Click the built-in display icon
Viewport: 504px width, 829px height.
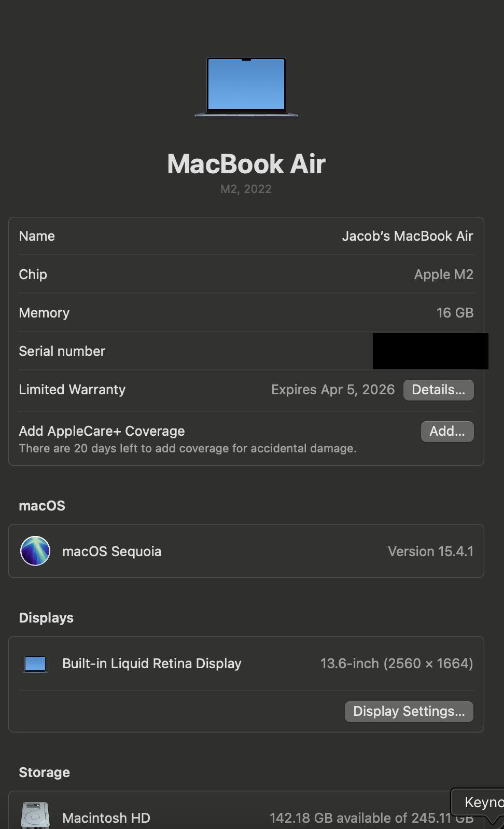[x=35, y=664]
